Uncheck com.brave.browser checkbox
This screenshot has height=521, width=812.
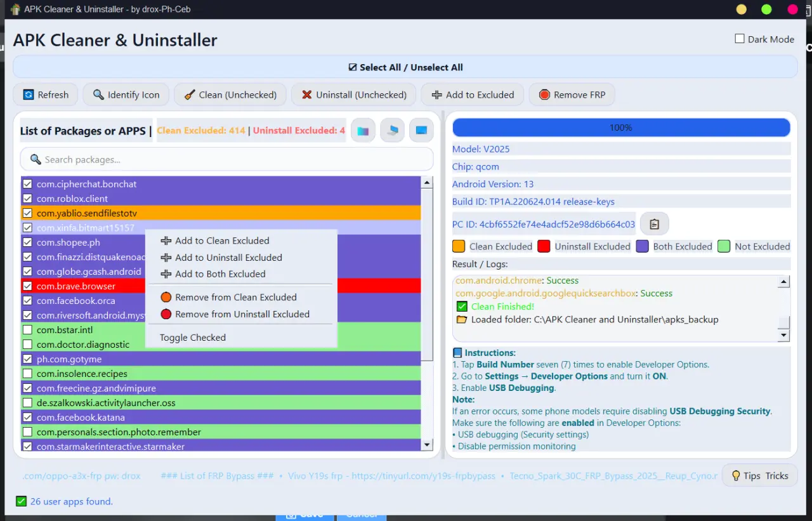(x=27, y=286)
